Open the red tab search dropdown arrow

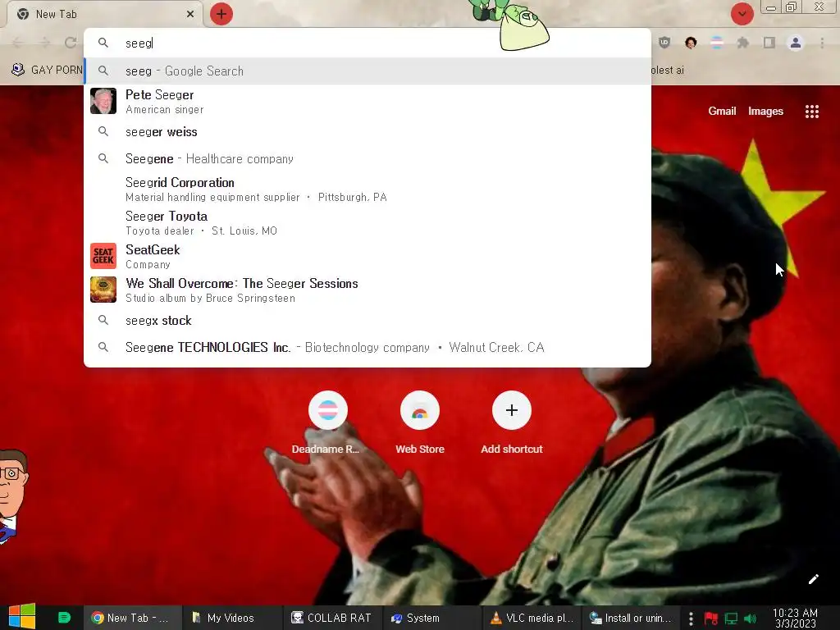(742, 14)
